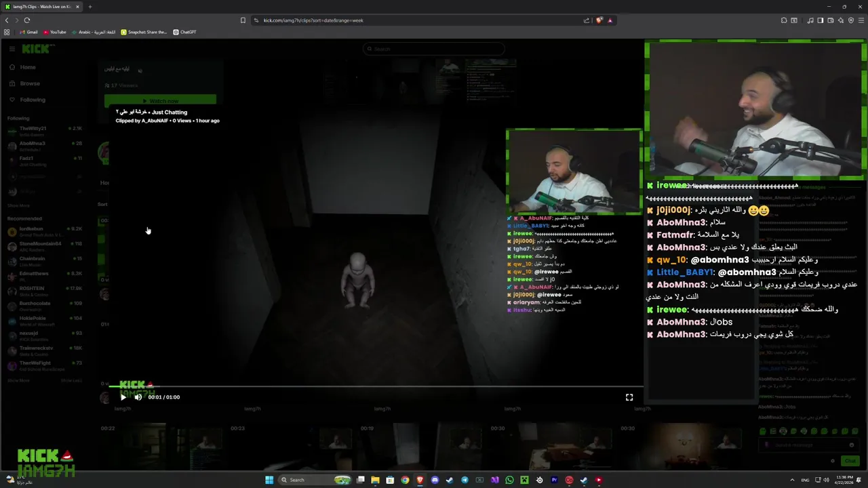Play the clip video

tap(123, 397)
